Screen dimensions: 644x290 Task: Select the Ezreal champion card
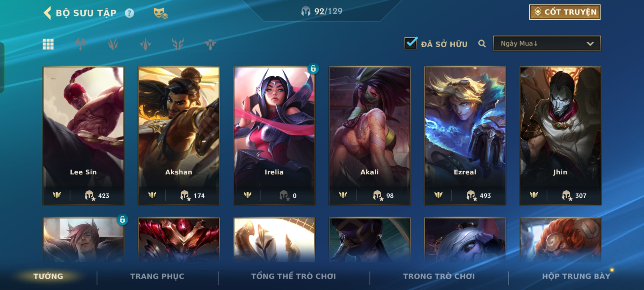point(465,136)
